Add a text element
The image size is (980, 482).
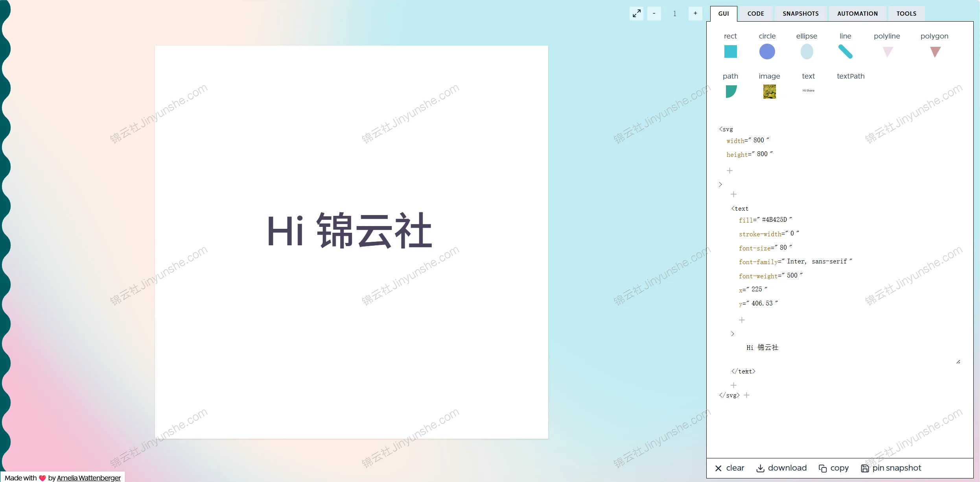click(808, 83)
